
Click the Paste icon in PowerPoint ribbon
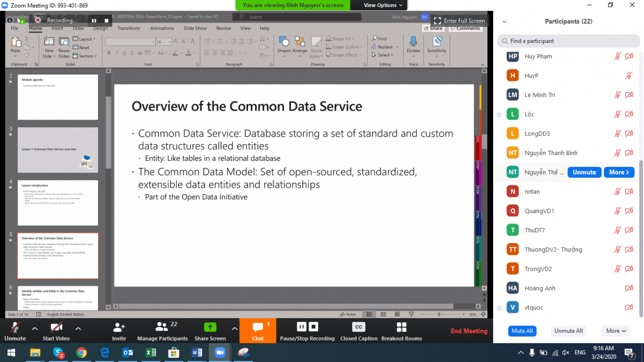point(16,42)
